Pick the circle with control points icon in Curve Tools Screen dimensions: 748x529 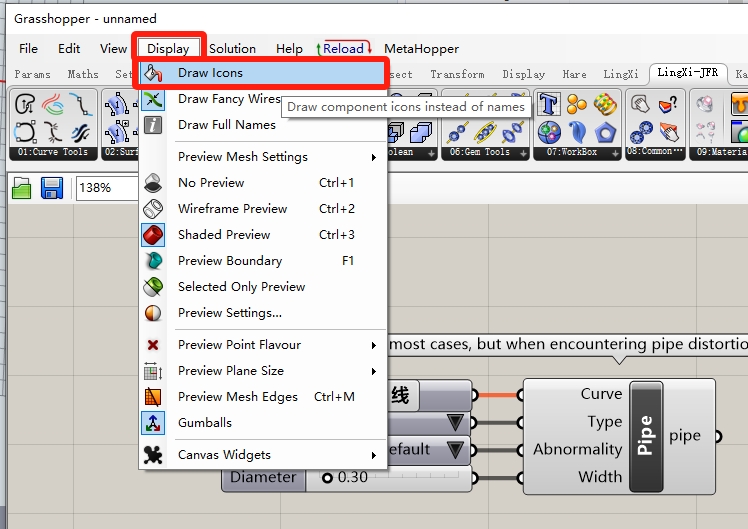(x=25, y=132)
